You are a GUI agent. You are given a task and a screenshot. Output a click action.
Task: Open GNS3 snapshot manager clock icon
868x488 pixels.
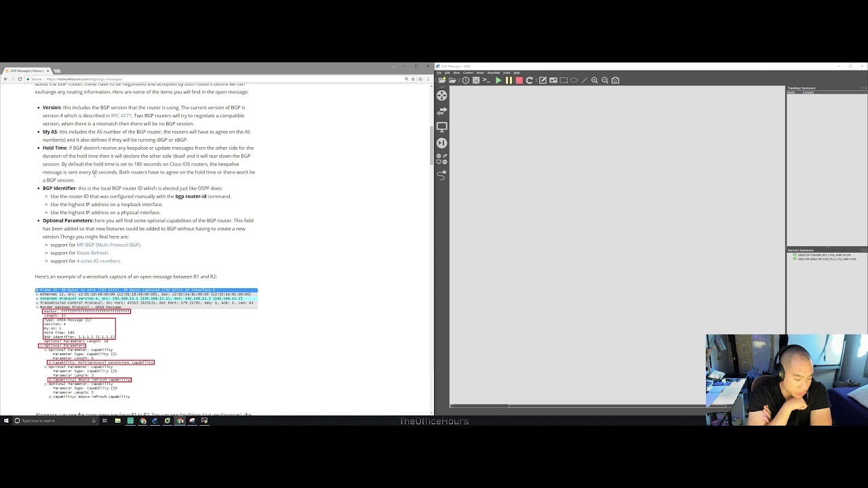466,80
